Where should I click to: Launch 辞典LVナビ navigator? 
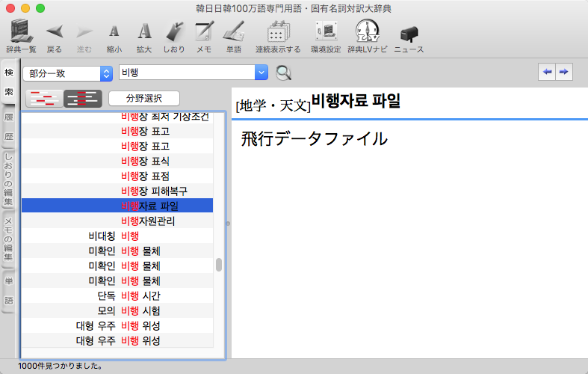coord(367,36)
